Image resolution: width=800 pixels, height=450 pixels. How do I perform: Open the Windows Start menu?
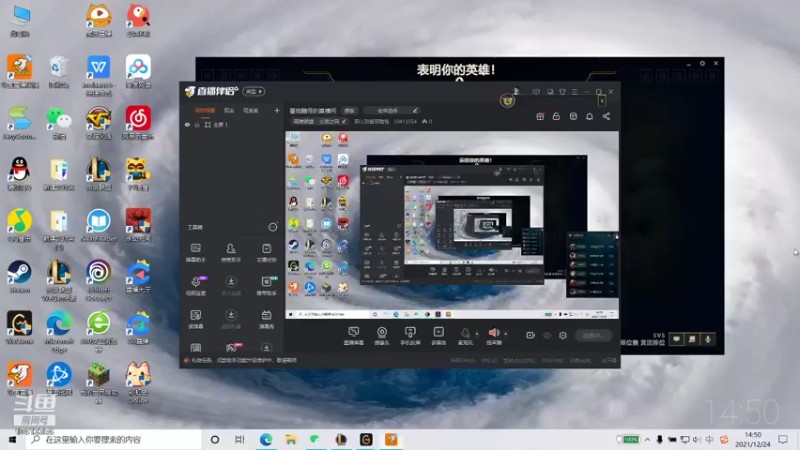coord(12,439)
